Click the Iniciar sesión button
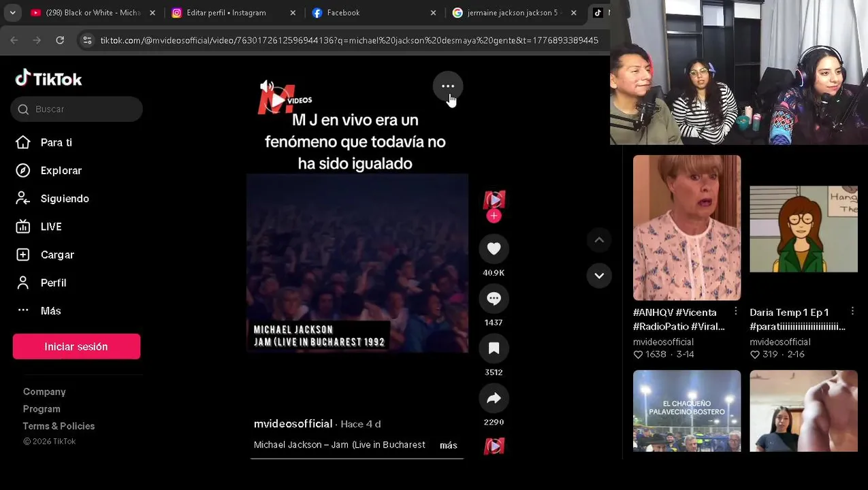868x490 pixels. pos(76,346)
